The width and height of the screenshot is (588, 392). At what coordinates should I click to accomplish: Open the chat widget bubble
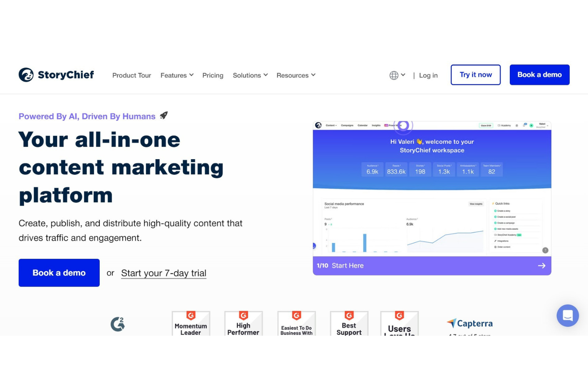point(567,315)
